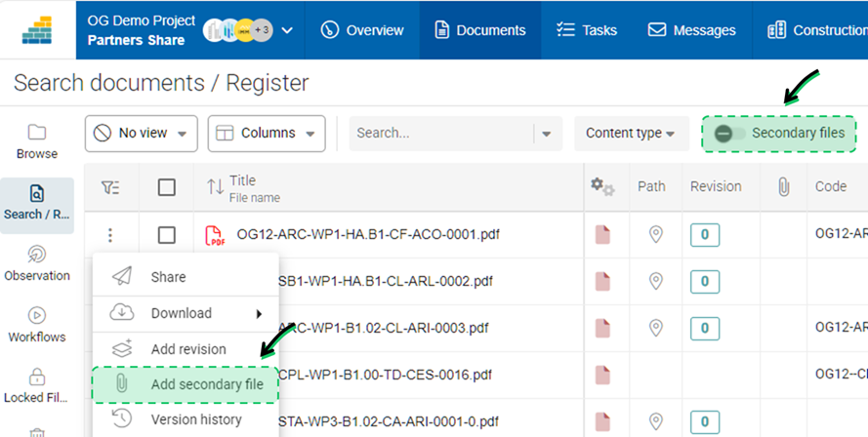Sort by Title using the arrows icon
The height and width of the screenshot is (437, 868).
[216, 187]
